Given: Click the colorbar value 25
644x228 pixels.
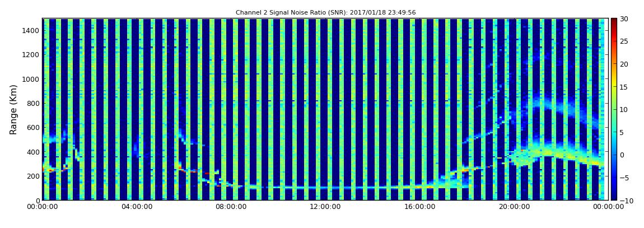Looking at the screenshot, I should click(624, 41).
